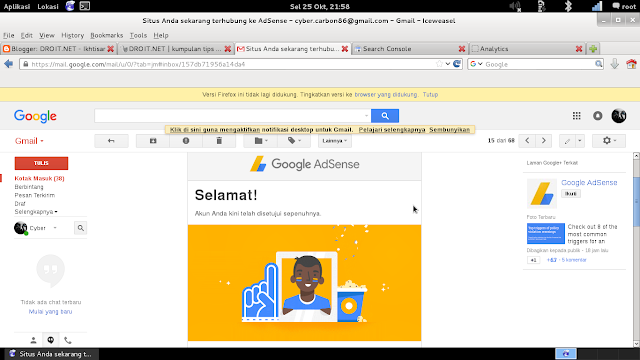640x360 pixels.
Task: Show Gmail search options dropdown arrow
Action: point(366,116)
